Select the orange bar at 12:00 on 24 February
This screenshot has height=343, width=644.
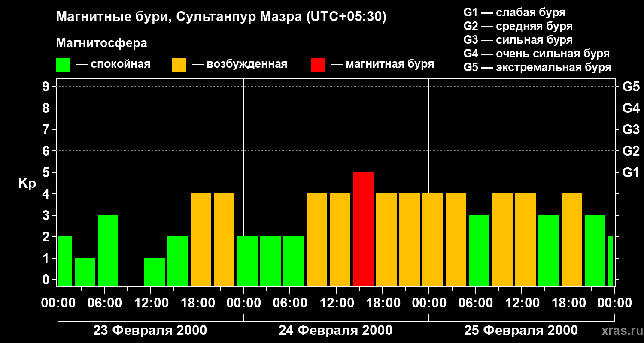340,240
